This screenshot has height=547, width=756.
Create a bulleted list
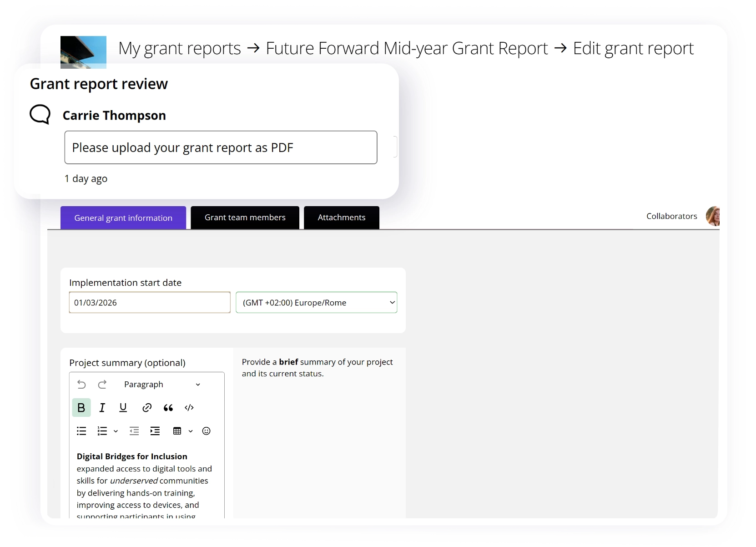[x=81, y=431]
